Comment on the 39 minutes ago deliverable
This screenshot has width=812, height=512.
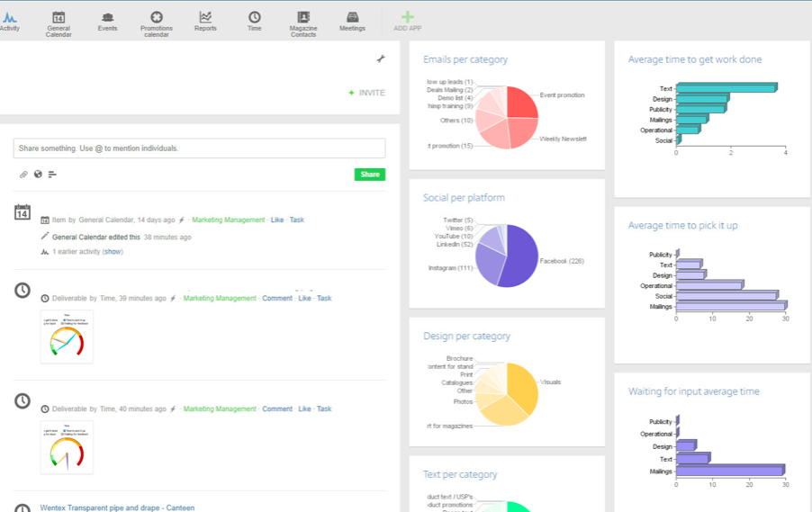point(277,298)
